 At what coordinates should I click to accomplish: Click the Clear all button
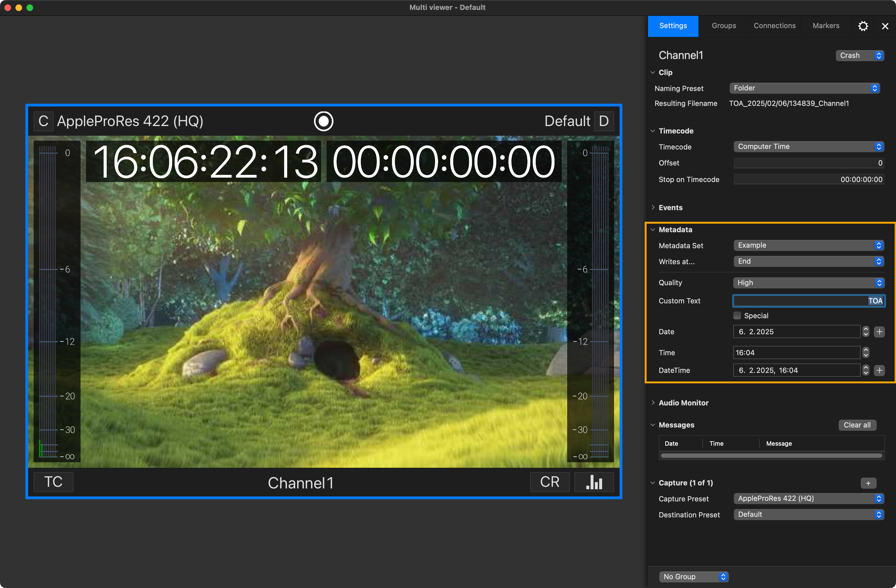(857, 425)
